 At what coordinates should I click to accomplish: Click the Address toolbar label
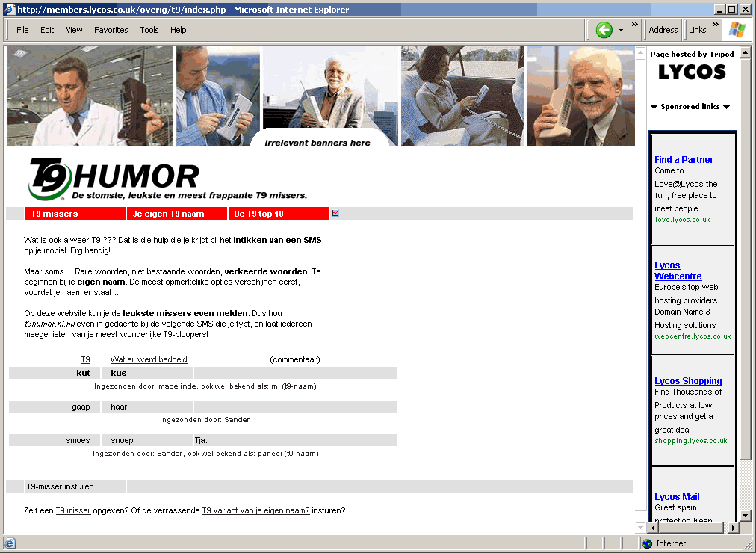[663, 30]
